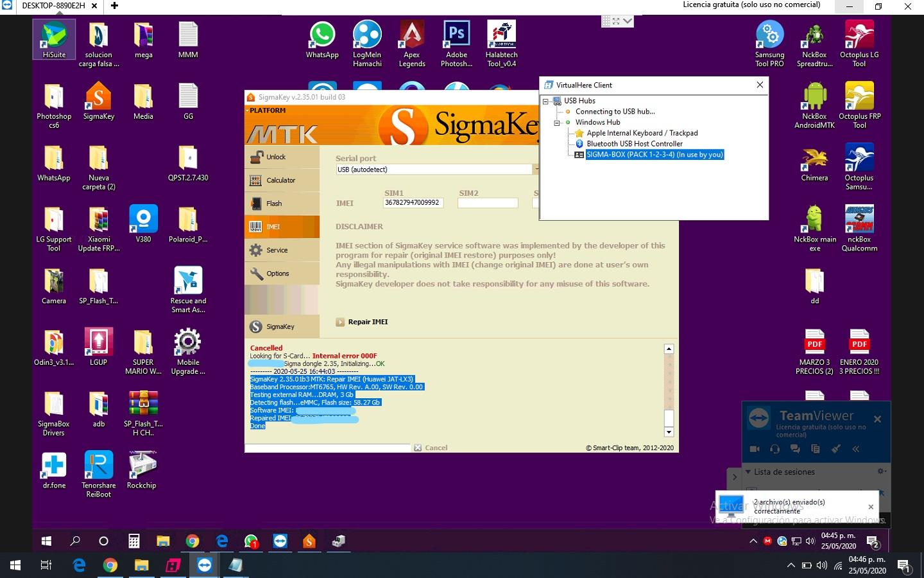Screen dimensions: 924x578
Task: Click Cancel in the SigmaKey window
Action: [431, 448]
